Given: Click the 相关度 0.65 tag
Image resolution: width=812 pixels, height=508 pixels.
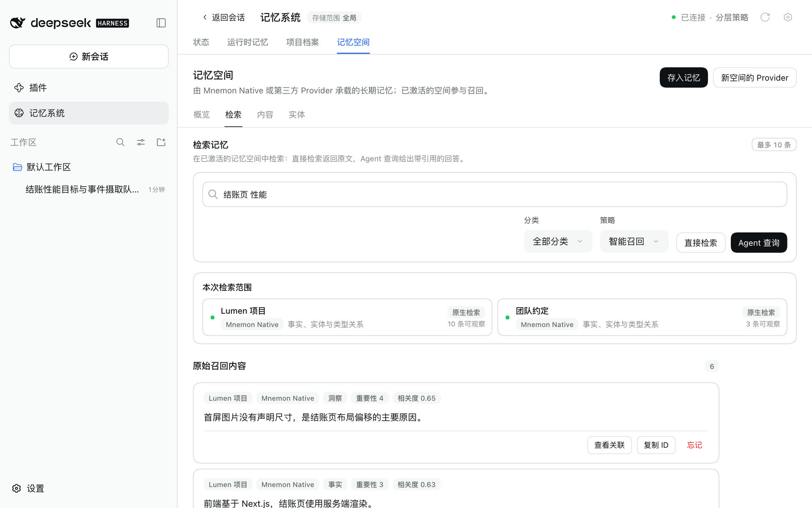Looking at the screenshot, I should click(417, 398).
